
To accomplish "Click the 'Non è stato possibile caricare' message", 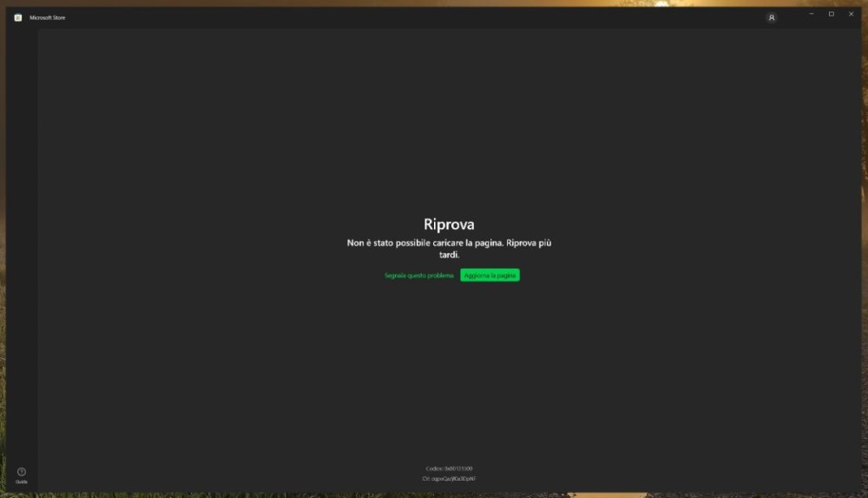I will click(x=449, y=248).
